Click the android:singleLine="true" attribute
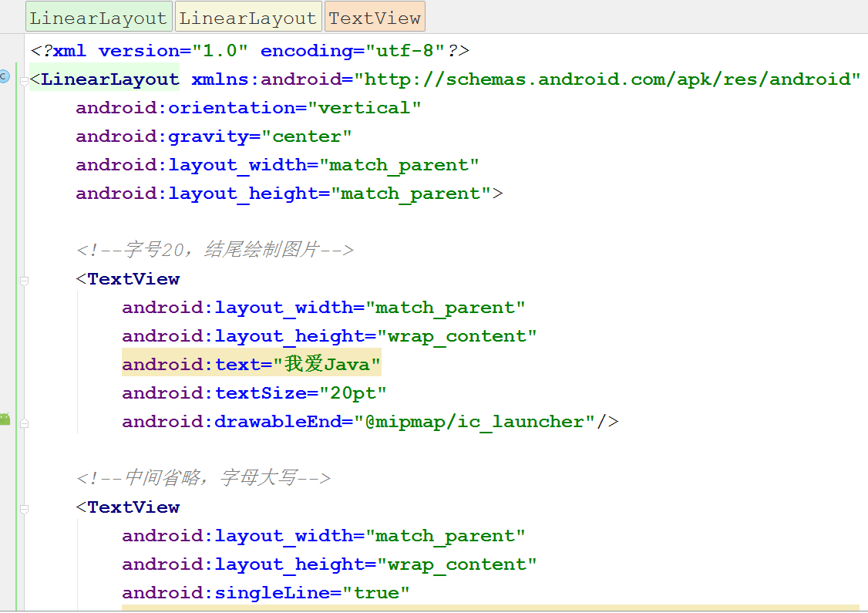 tap(266, 593)
